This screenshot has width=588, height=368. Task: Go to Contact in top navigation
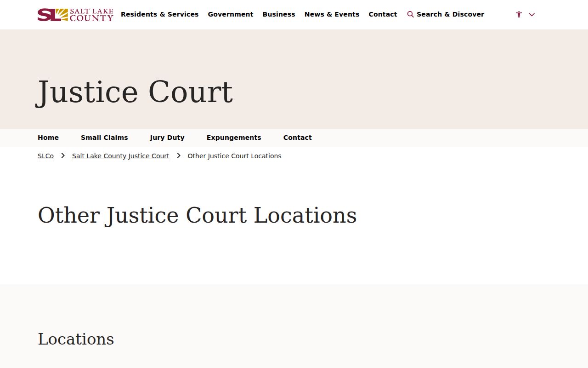(383, 14)
